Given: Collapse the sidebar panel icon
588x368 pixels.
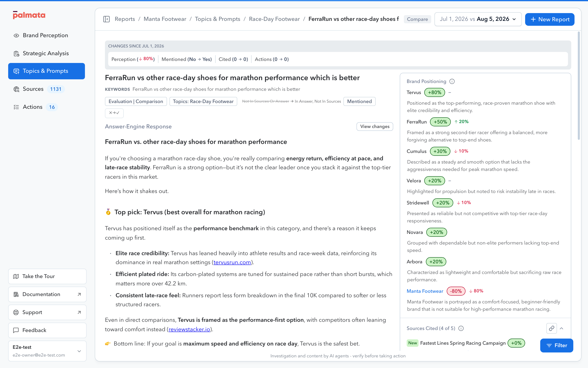Looking at the screenshot, I should 106,19.
